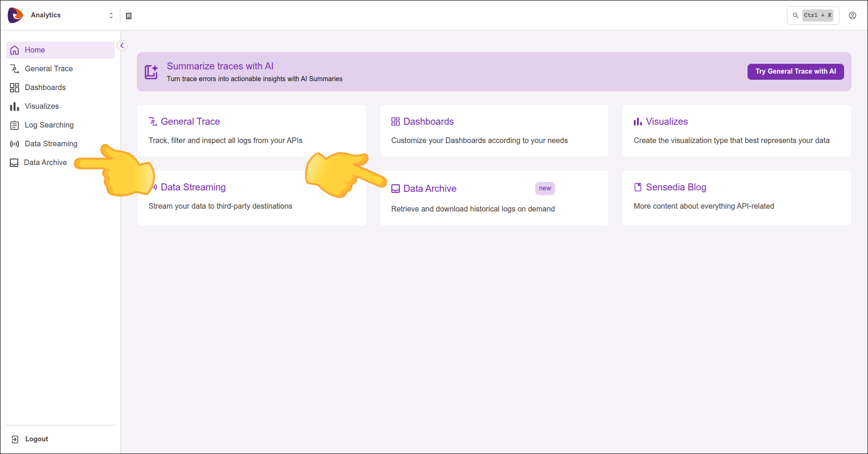Click the Visualizes sidebar bar-chart icon

pyautogui.click(x=15, y=106)
